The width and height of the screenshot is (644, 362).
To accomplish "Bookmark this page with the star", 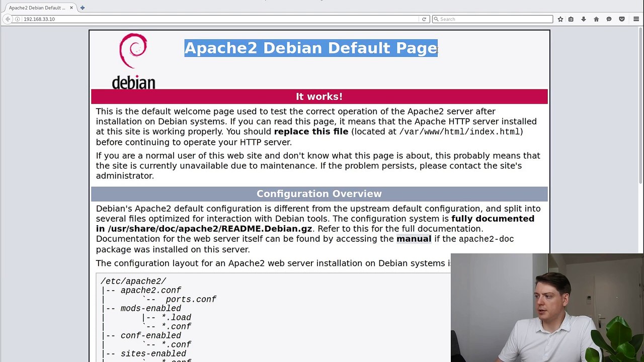I will tap(560, 19).
